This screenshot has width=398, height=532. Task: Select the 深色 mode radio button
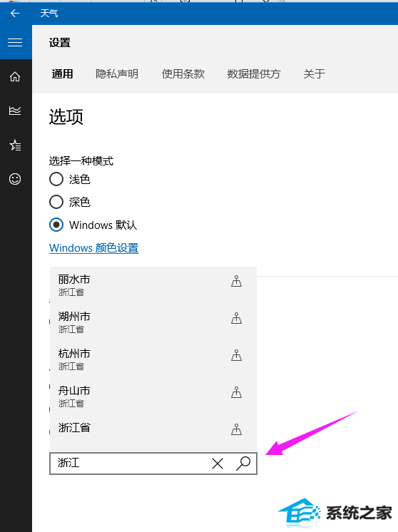(x=56, y=202)
